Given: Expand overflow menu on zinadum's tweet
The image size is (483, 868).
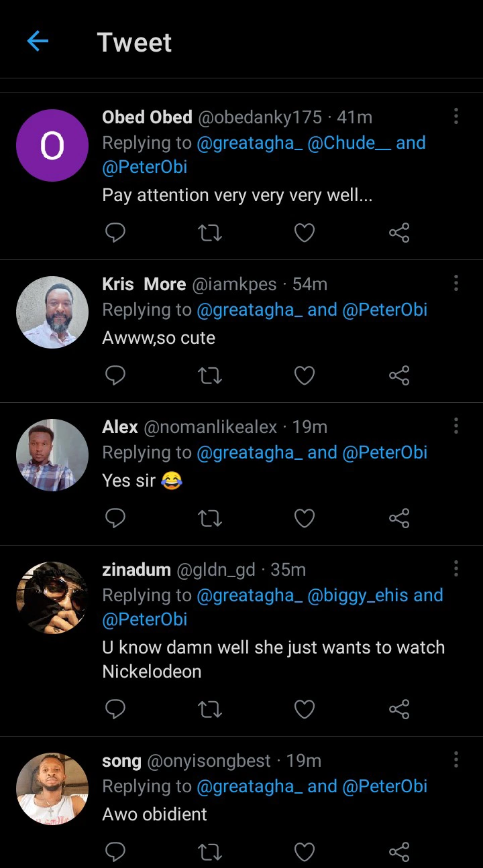Looking at the screenshot, I should (x=456, y=569).
